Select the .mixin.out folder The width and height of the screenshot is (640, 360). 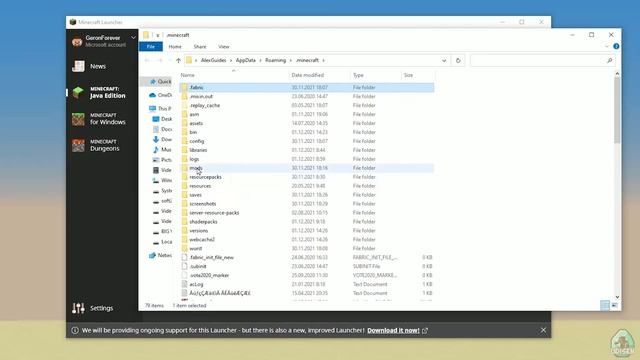coord(307,96)
